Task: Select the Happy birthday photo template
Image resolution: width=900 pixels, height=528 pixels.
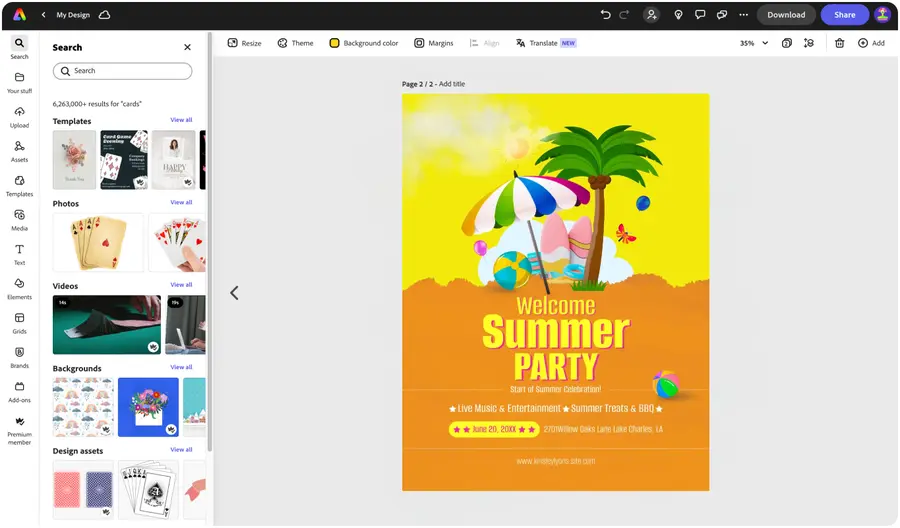Action: [x=174, y=160]
